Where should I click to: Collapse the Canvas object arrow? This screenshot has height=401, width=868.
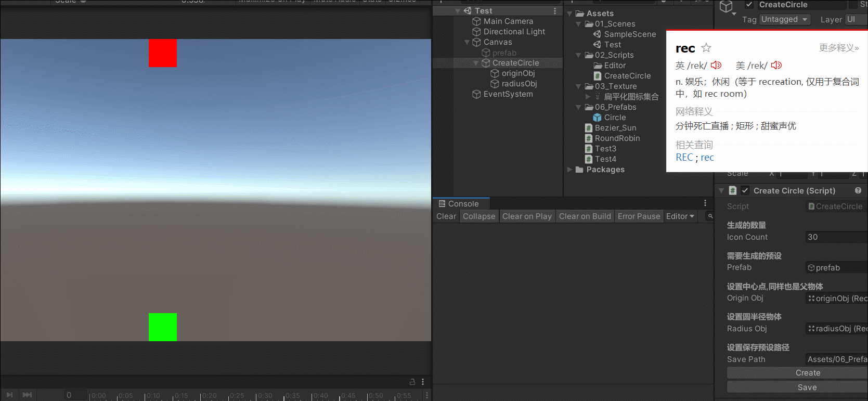pyautogui.click(x=467, y=42)
